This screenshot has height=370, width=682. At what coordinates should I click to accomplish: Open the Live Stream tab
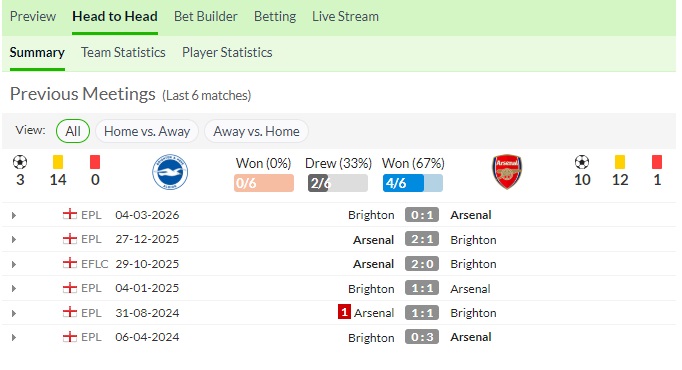(345, 17)
